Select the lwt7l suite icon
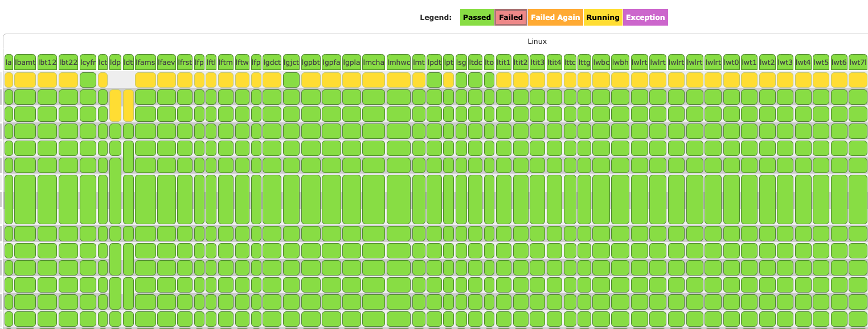868x329 pixels. click(859, 62)
